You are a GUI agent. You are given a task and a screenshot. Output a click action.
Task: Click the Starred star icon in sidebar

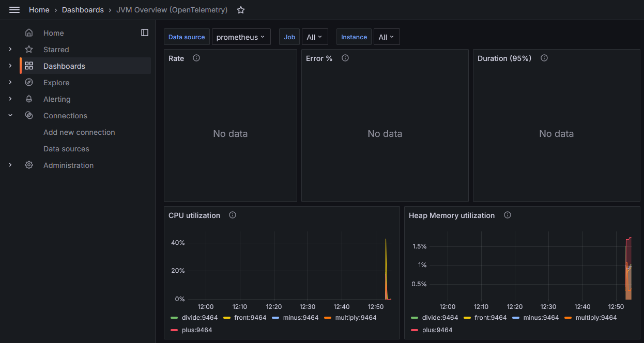[x=29, y=50]
